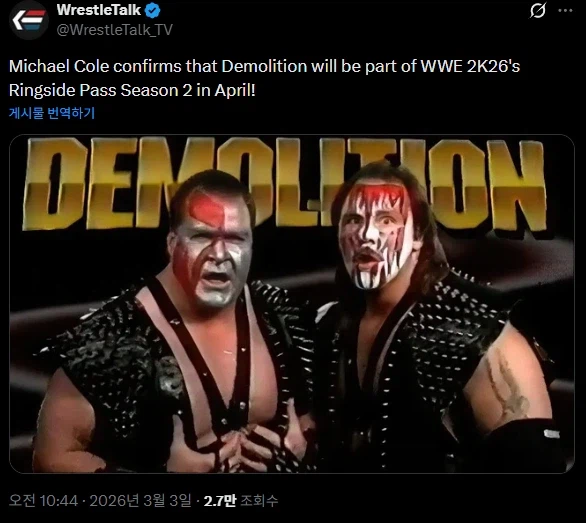Click the gold DEMOLITION title in image
The width and height of the screenshot is (586, 523).
point(285,184)
